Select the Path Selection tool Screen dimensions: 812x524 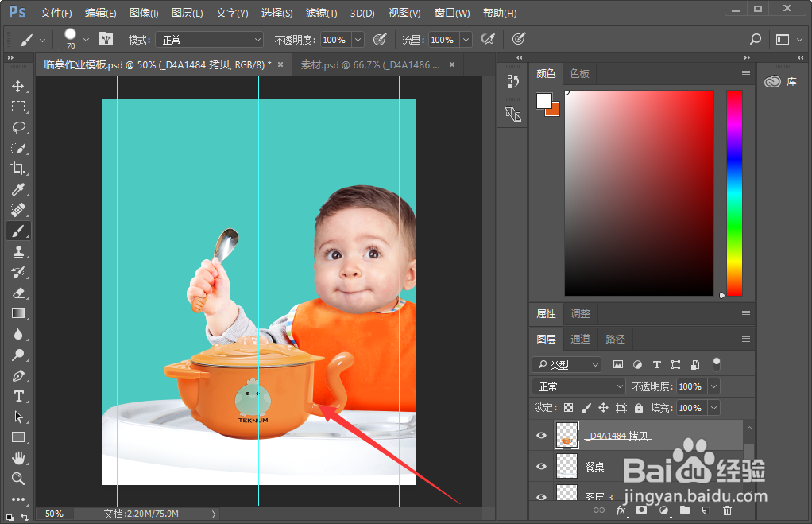coord(18,417)
